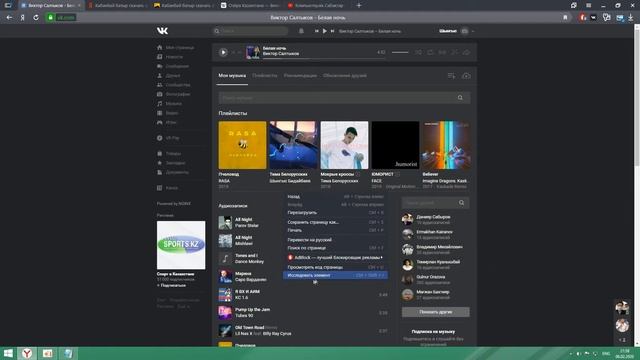Open a new browser tab with the plus

[359, 5]
